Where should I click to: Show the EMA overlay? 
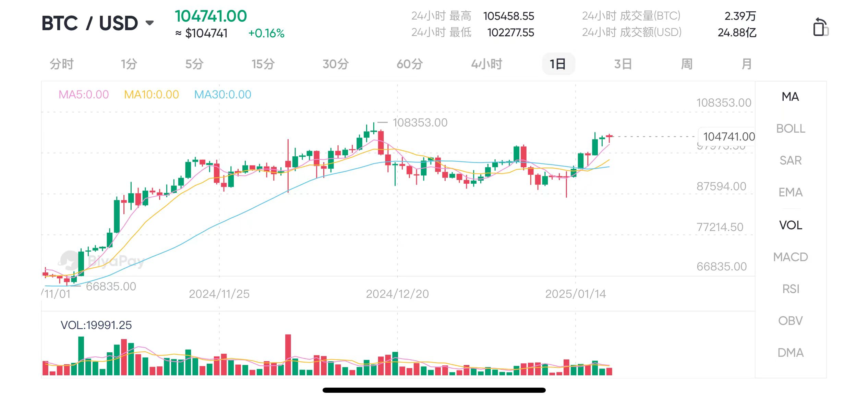[x=790, y=192]
